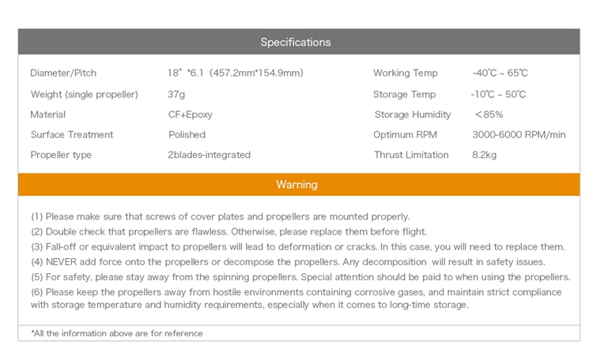593x364 pixels.
Task: Click the Surface Treatment label
Action: [x=72, y=135]
